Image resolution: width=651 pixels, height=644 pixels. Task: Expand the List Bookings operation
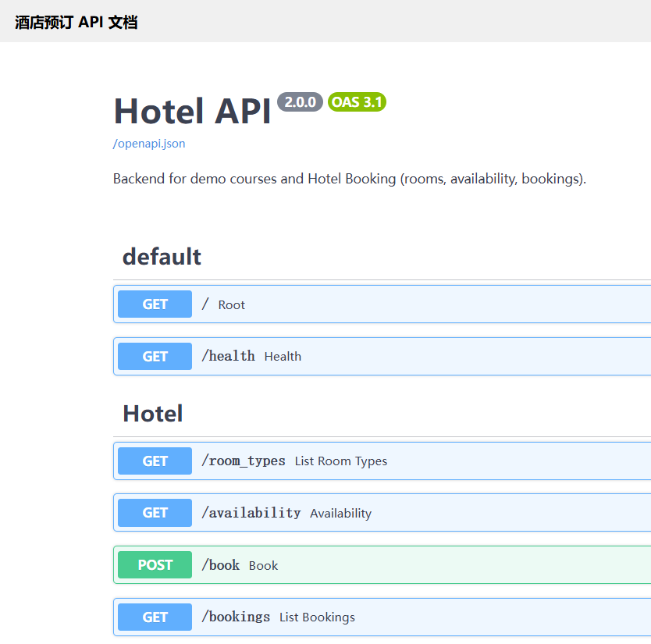point(317,617)
